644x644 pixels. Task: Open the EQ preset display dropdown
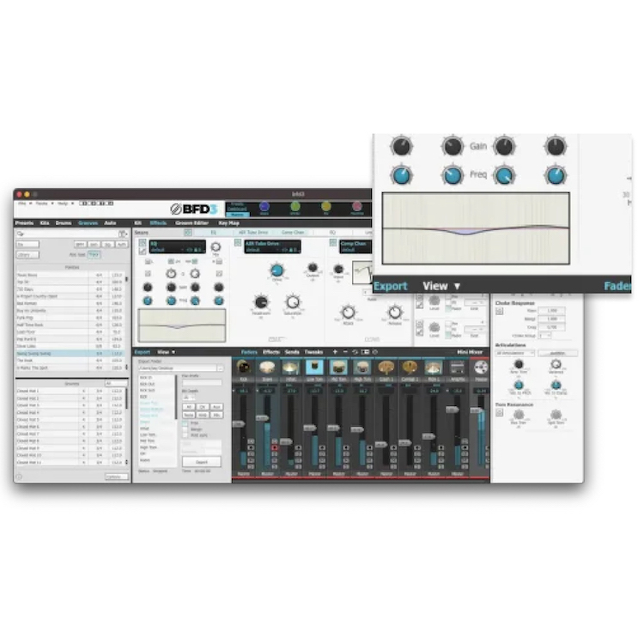(x=178, y=246)
